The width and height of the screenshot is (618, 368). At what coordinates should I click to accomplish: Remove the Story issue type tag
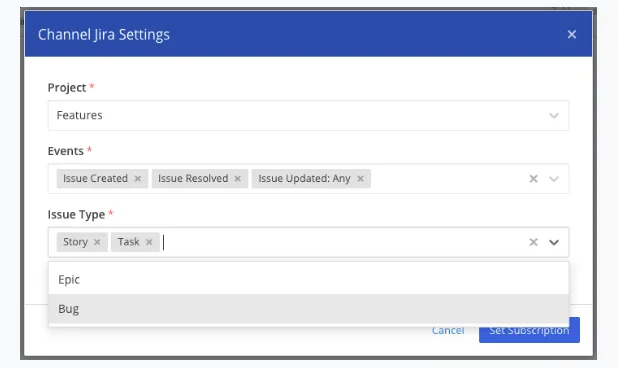pyautogui.click(x=97, y=242)
